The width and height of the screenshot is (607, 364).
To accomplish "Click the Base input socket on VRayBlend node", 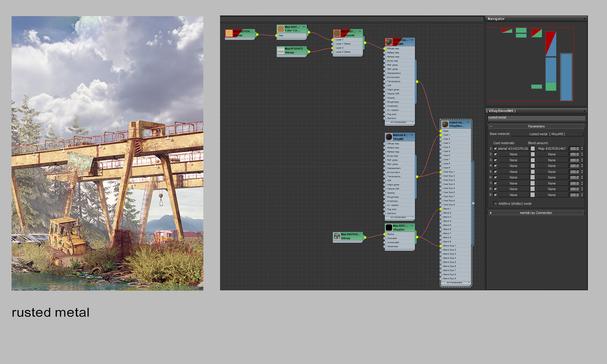I will click(441, 131).
